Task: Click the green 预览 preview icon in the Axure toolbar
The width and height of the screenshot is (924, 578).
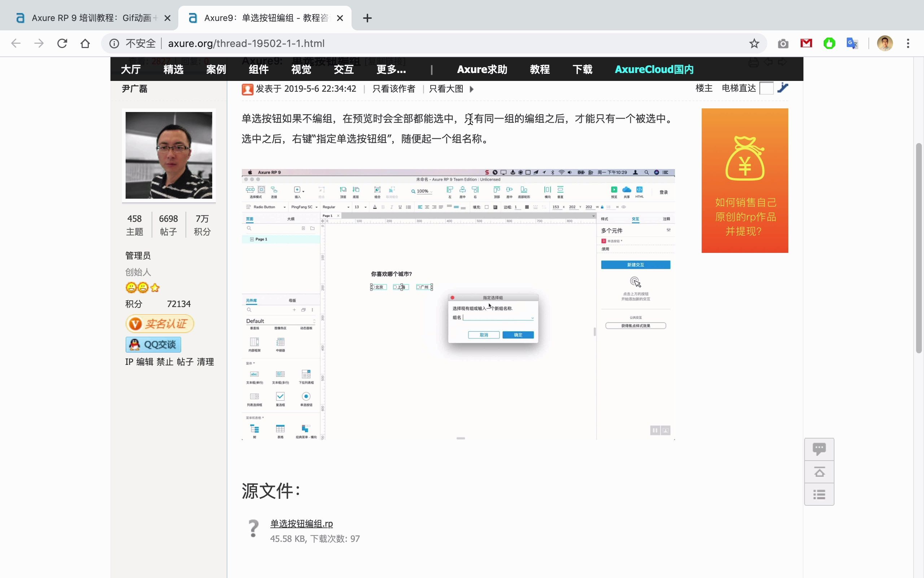Action: point(614,190)
